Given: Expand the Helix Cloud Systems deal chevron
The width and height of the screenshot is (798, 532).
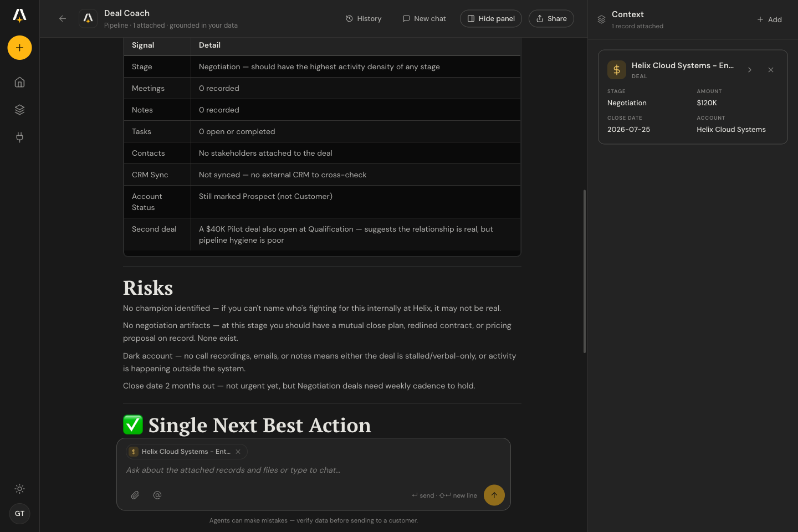Looking at the screenshot, I should (x=750, y=70).
